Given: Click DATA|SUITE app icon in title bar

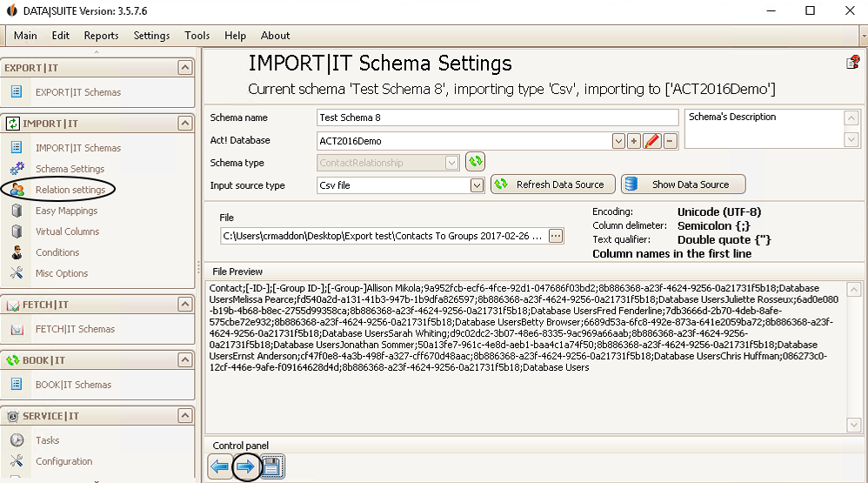Looking at the screenshot, I should click(11, 10).
